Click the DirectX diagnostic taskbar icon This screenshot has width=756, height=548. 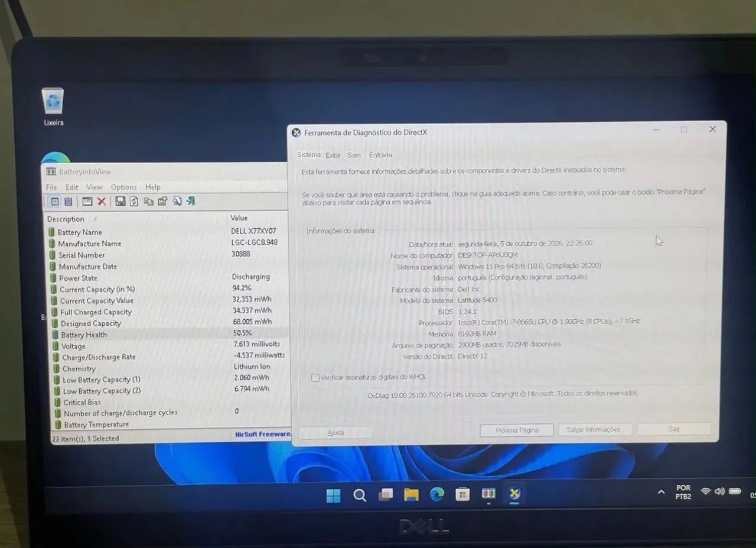tap(514, 494)
